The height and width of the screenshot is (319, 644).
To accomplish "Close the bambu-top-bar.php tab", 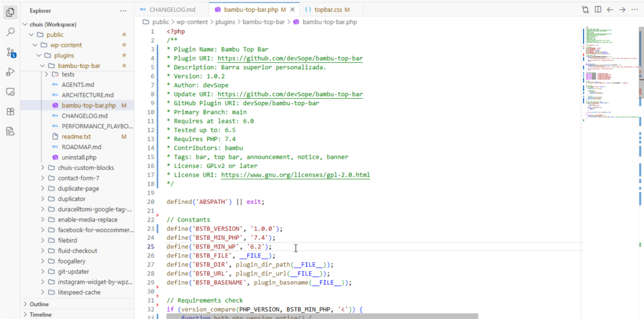I will point(292,9).
